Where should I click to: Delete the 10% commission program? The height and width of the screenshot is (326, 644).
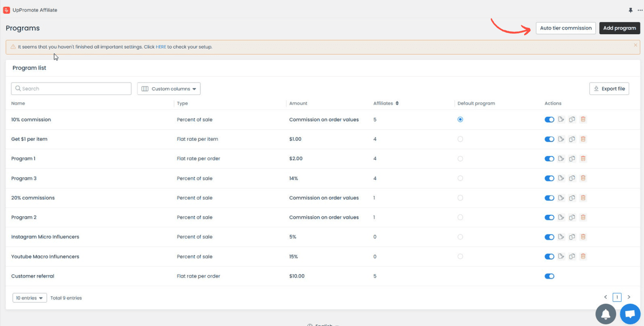pyautogui.click(x=583, y=119)
